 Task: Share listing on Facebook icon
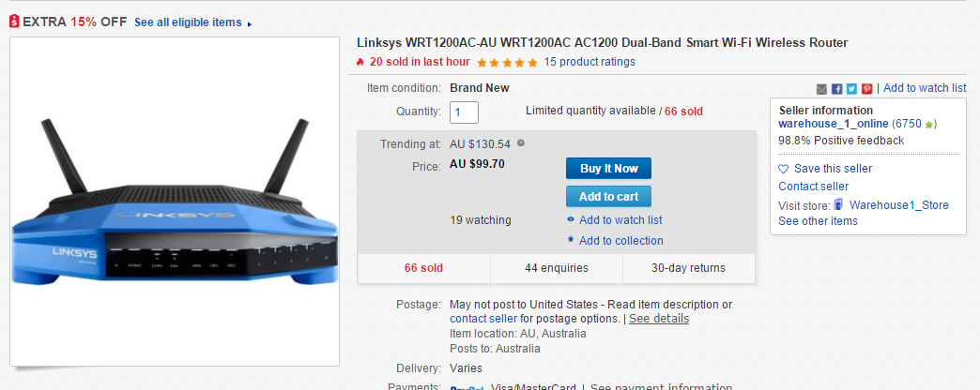[x=837, y=89]
